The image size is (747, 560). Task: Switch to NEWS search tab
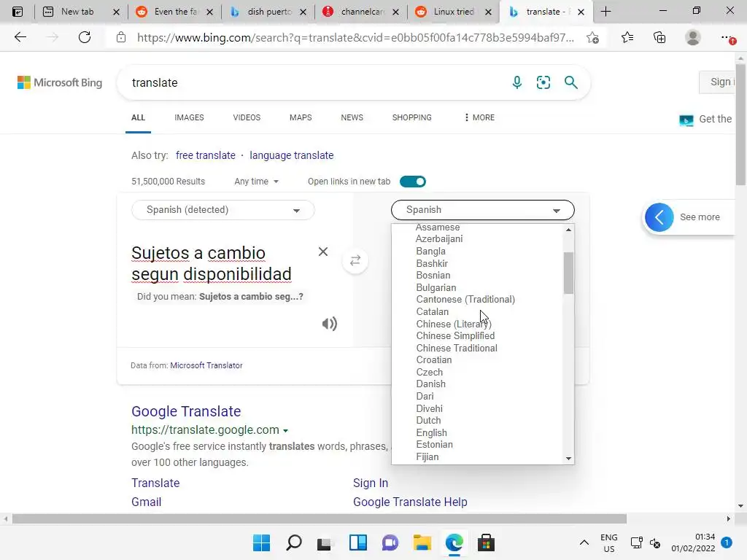pyautogui.click(x=352, y=117)
